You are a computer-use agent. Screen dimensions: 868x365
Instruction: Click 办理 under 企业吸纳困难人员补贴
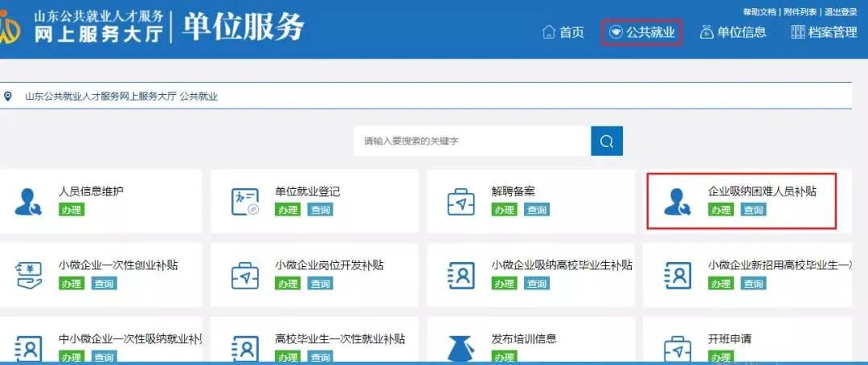(721, 210)
